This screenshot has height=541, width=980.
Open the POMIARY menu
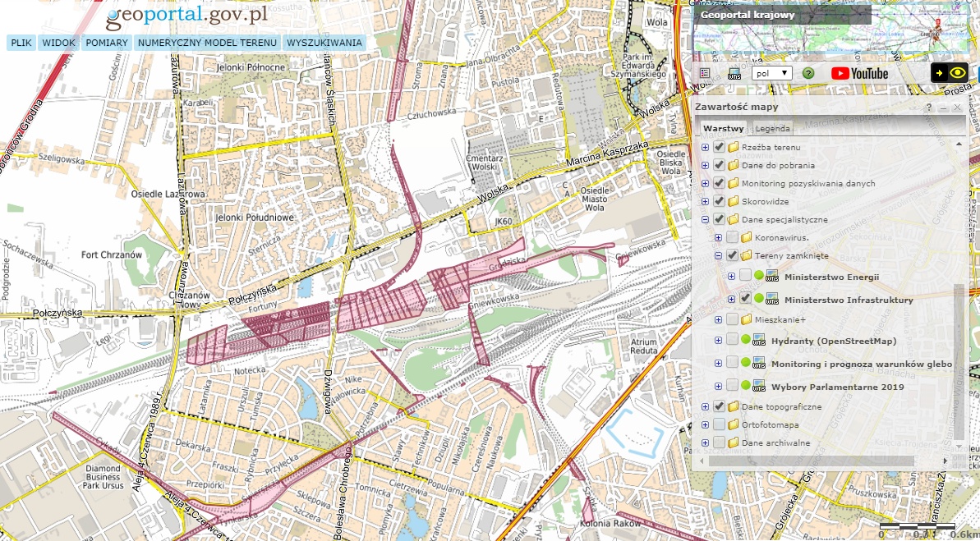(107, 43)
